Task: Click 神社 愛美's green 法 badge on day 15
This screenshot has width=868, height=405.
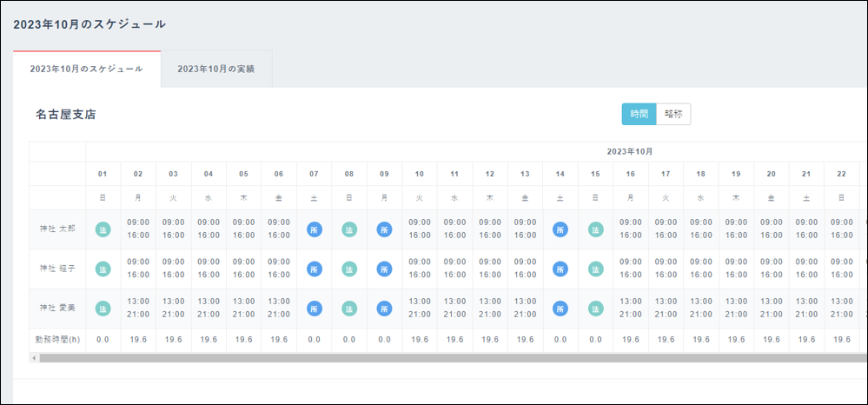Action: click(x=595, y=309)
